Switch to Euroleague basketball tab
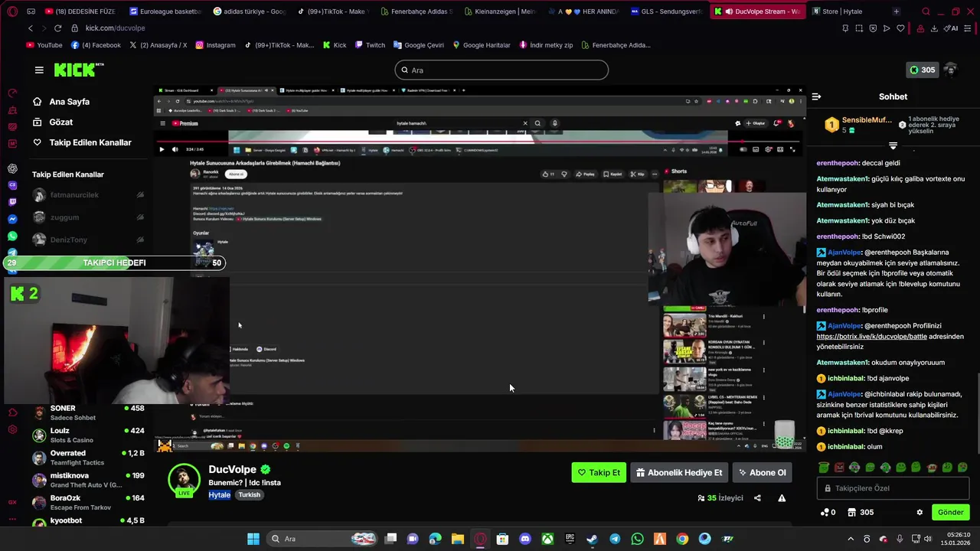The width and height of the screenshot is (980, 551). pyautogui.click(x=165, y=11)
